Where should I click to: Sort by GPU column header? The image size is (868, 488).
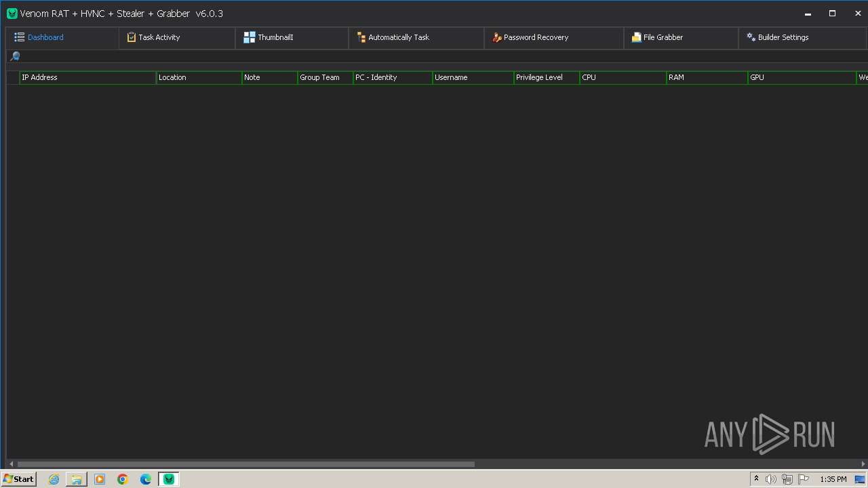point(802,77)
